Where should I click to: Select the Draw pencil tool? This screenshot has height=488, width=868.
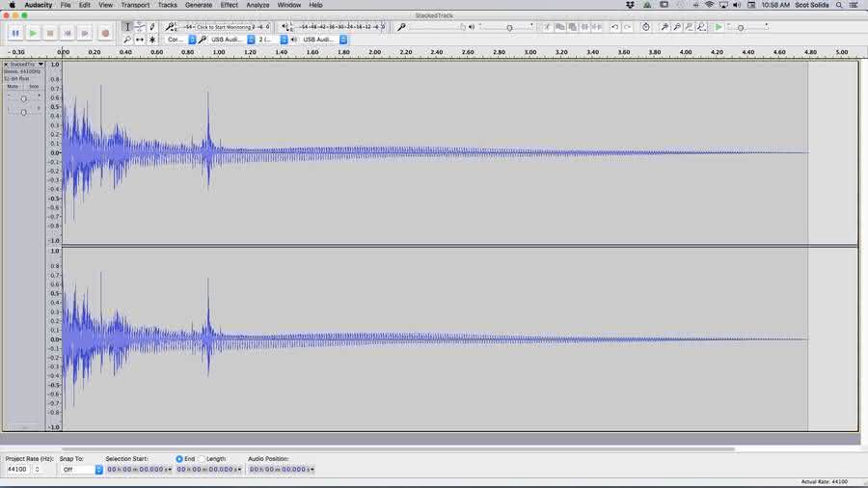(152, 27)
